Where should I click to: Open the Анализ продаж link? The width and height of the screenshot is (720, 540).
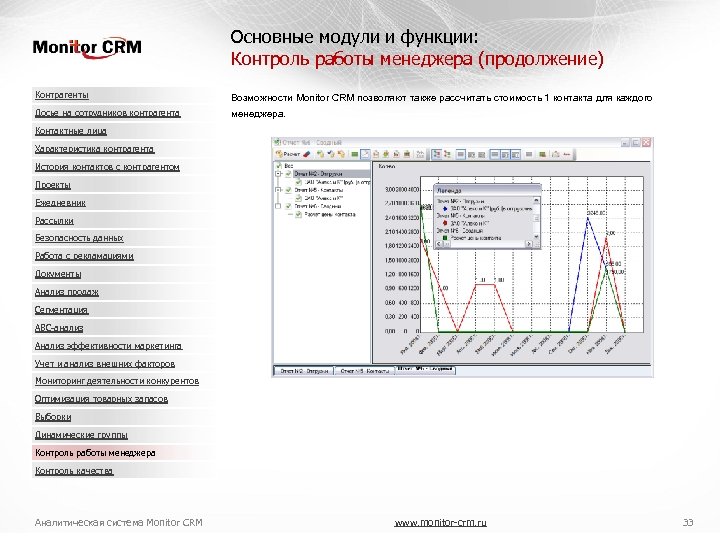pos(67,292)
